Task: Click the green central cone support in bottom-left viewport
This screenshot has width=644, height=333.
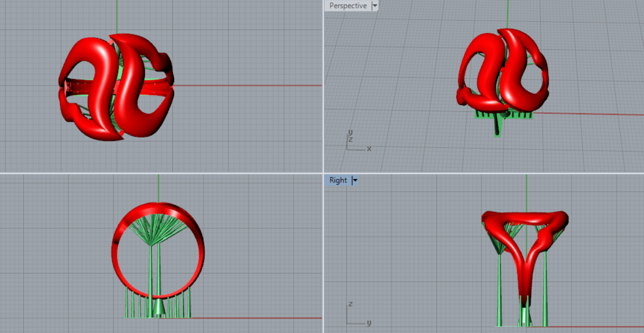Action: (x=159, y=308)
